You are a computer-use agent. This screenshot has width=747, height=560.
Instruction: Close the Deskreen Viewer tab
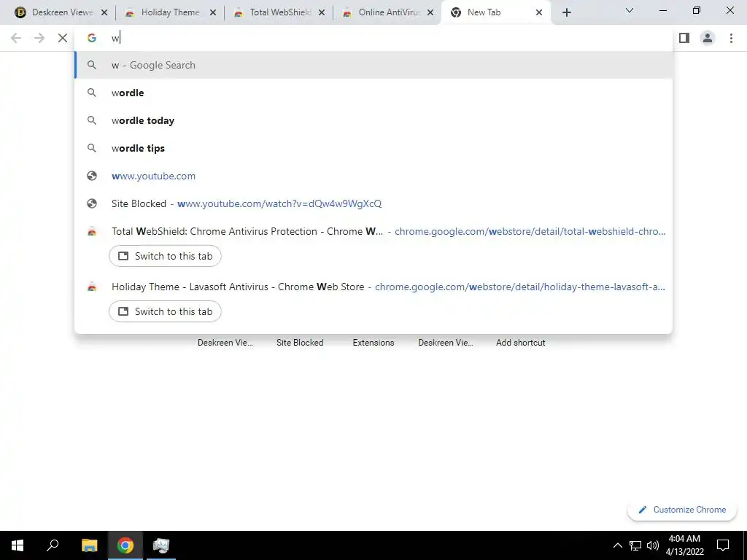click(x=104, y=12)
